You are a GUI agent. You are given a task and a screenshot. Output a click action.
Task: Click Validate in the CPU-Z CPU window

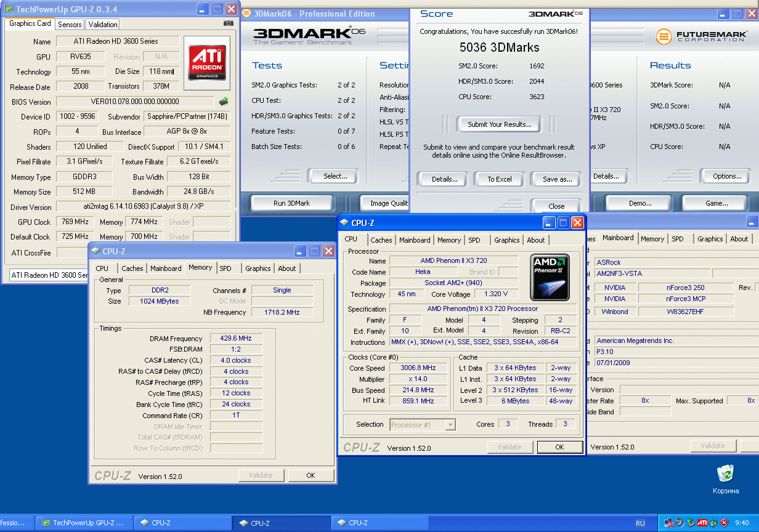tap(509, 447)
